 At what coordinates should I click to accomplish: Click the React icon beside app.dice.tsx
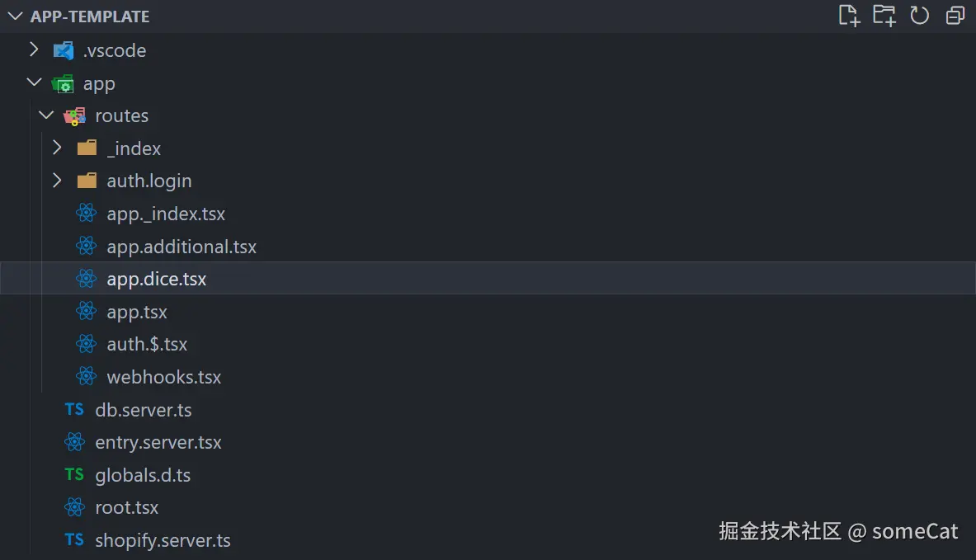pyautogui.click(x=86, y=279)
